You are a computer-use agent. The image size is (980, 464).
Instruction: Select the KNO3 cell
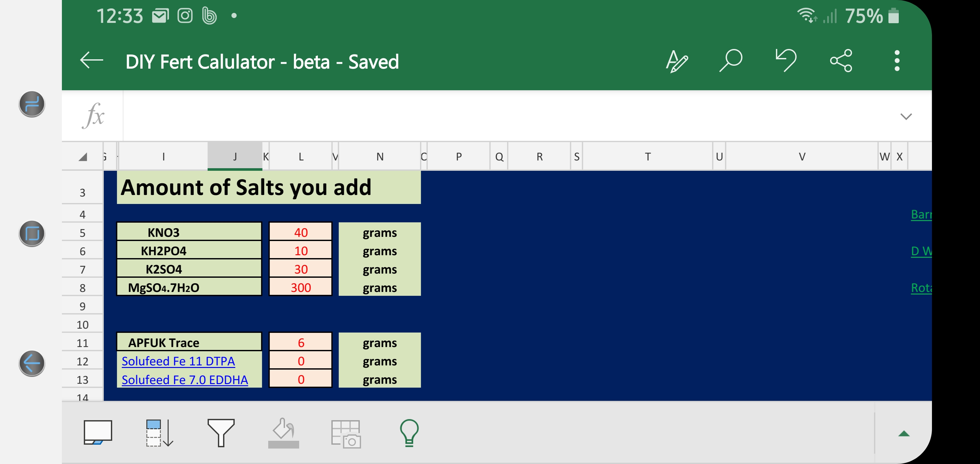189,232
